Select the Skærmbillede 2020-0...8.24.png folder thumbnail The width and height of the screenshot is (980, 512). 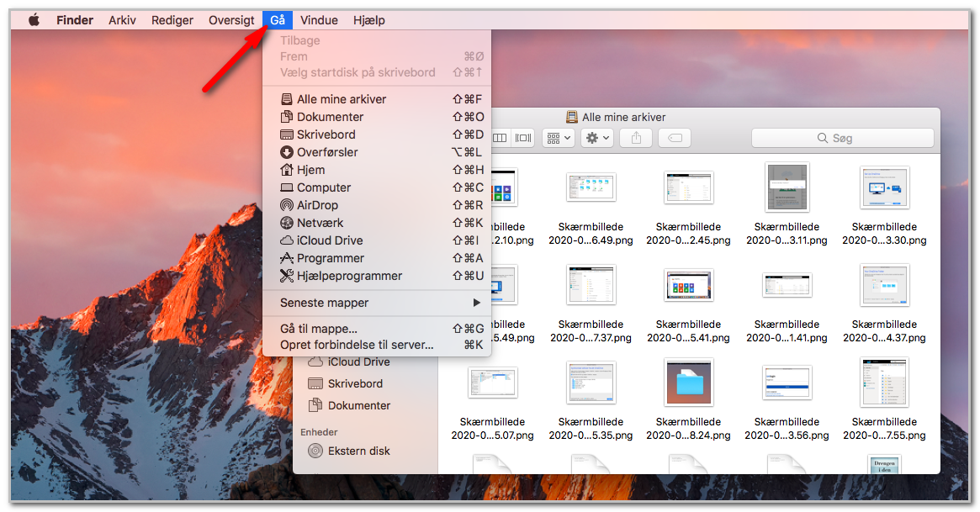(688, 382)
